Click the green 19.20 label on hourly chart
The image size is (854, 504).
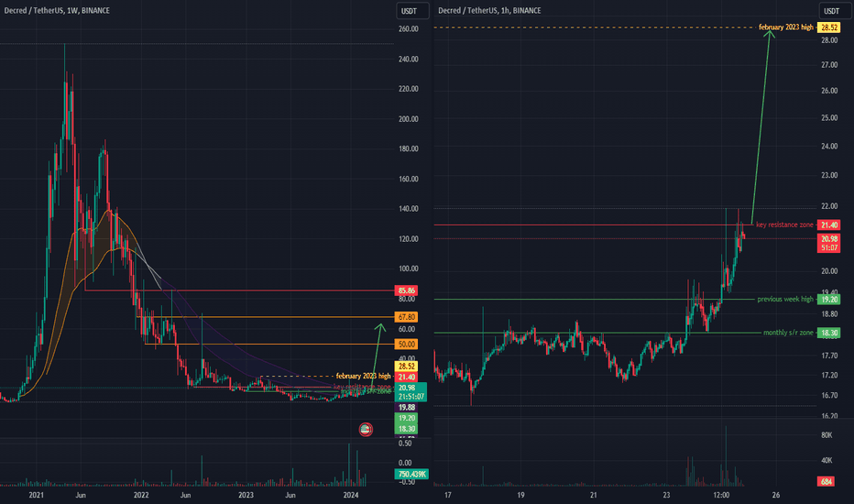tap(829, 299)
